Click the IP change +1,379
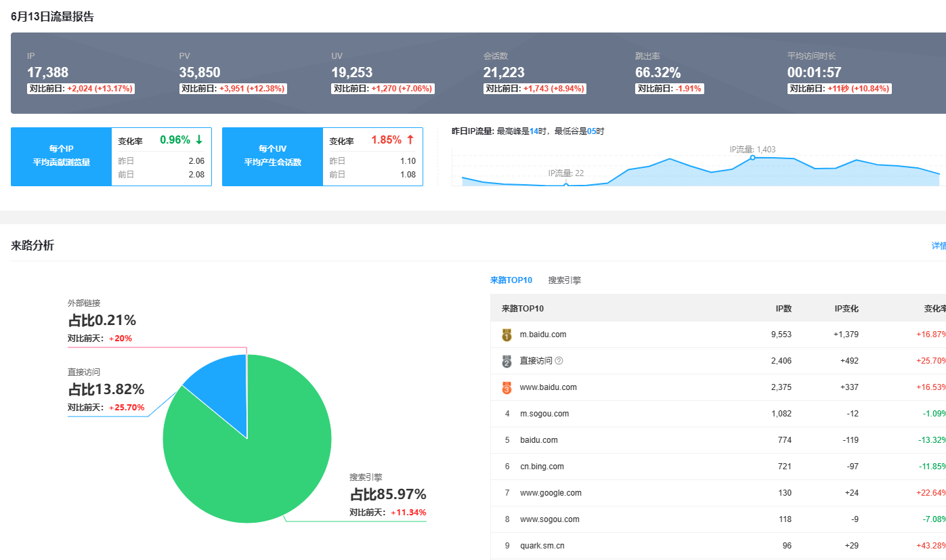 pyautogui.click(x=846, y=335)
